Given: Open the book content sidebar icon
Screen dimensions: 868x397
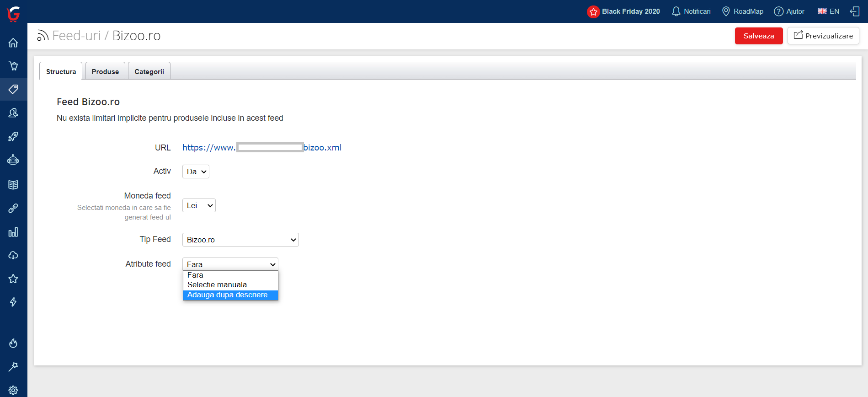Looking at the screenshot, I should (13, 185).
